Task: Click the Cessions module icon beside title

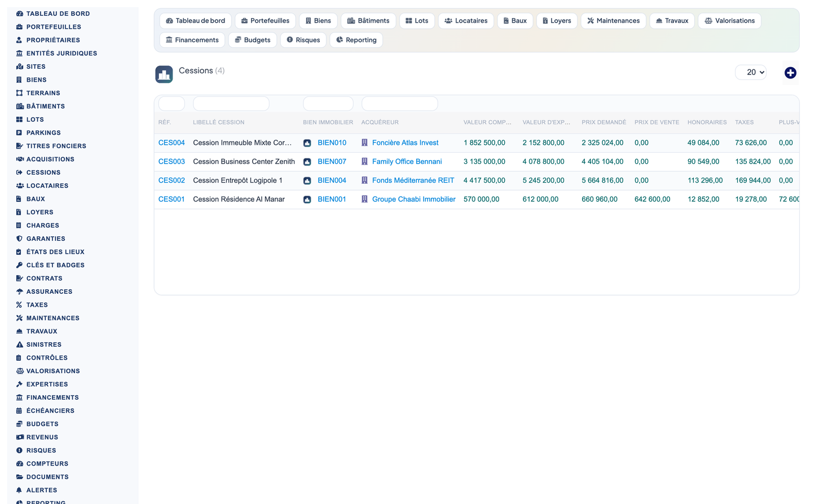Action: [x=164, y=74]
